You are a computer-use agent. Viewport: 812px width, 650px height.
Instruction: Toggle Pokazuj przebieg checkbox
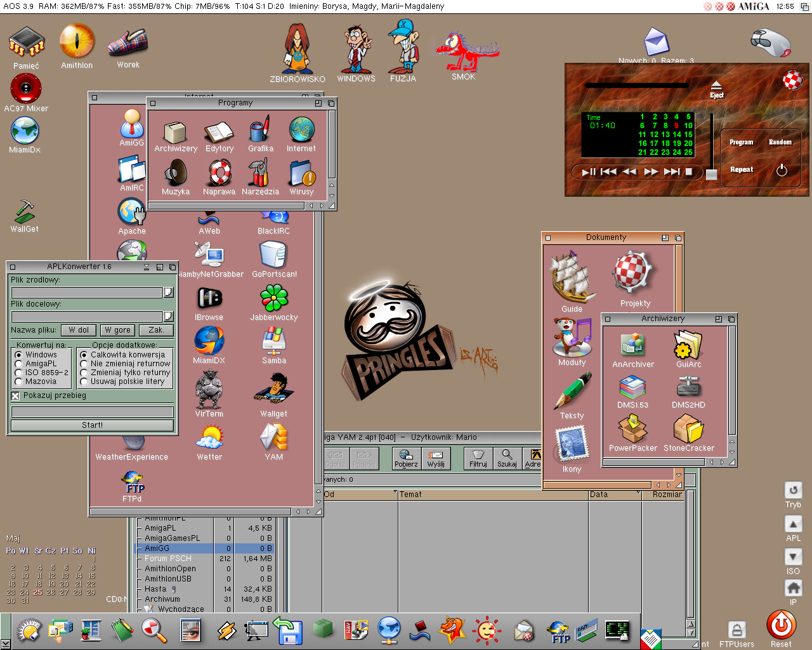click(15, 396)
